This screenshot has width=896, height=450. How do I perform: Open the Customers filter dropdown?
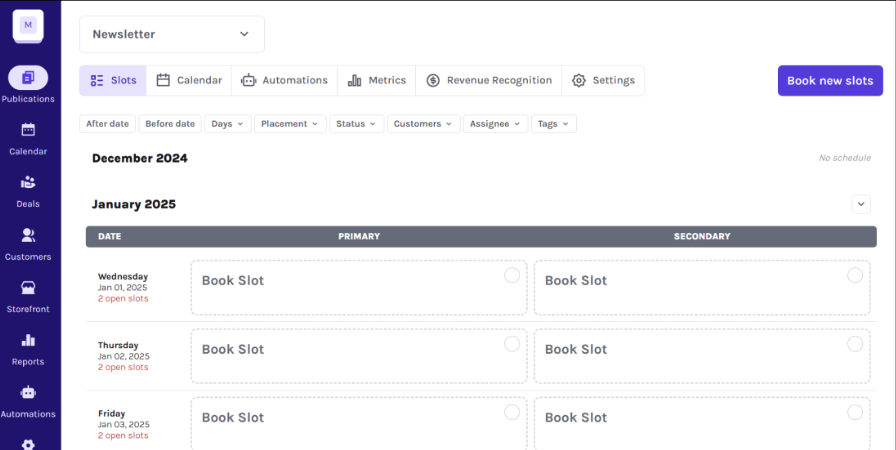pyautogui.click(x=423, y=124)
